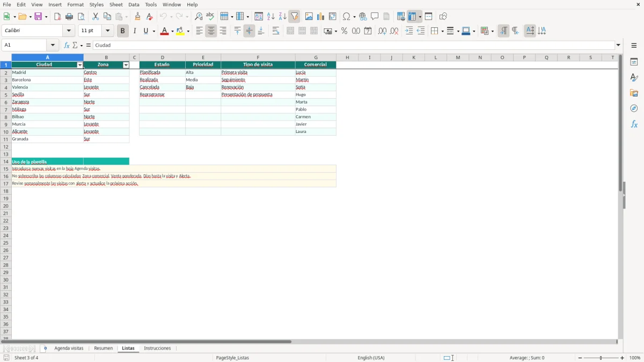The width and height of the screenshot is (644, 362).
Task: Insert an image
Action: pyautogui.click(x=309, y=17)
